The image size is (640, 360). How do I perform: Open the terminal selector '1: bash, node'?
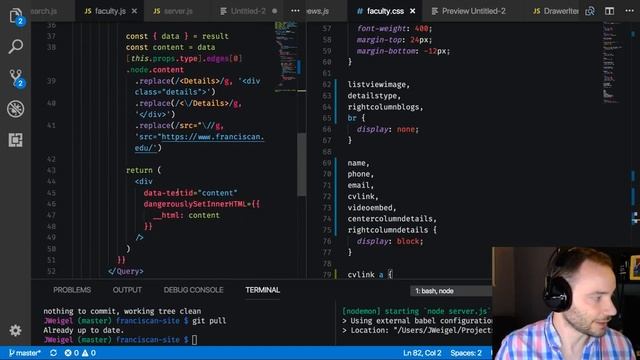click(451, 291)
